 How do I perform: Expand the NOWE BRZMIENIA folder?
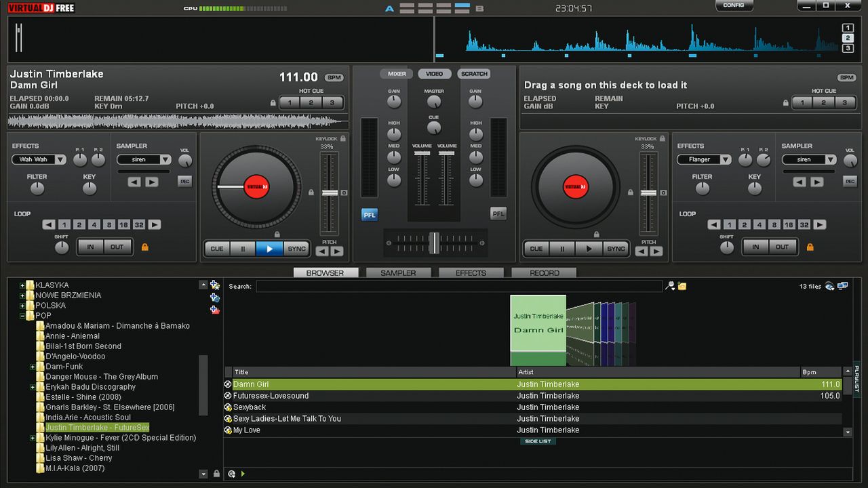point(22,296)
